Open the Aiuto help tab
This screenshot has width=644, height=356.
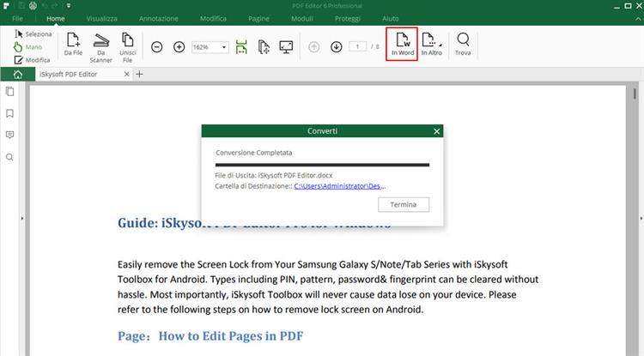(390, 19)
